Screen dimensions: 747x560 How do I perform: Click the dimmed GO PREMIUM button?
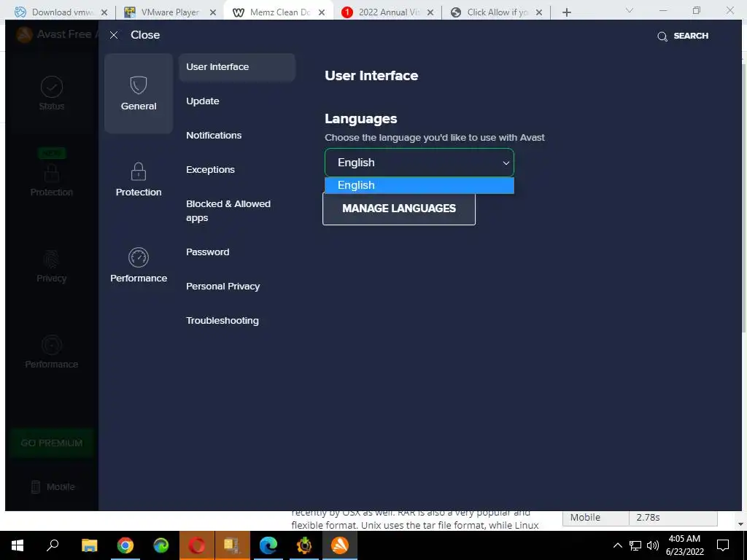(x=52, y=443)
